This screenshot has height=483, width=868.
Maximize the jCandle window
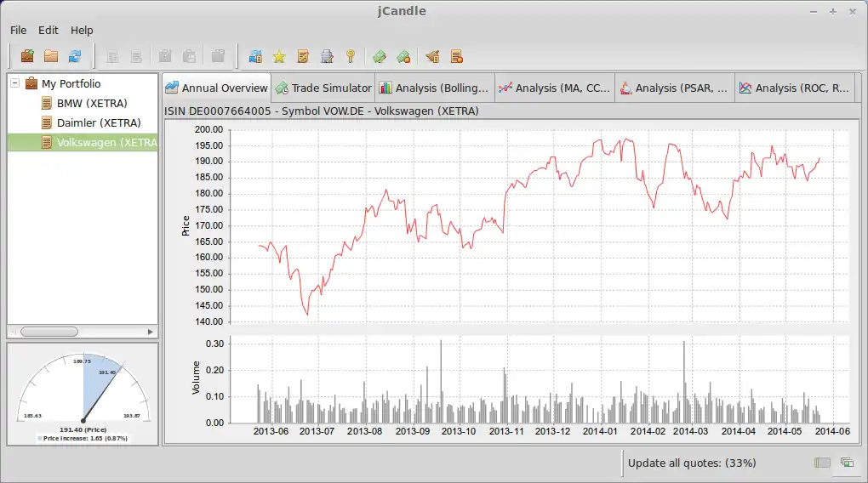(832, 12)
